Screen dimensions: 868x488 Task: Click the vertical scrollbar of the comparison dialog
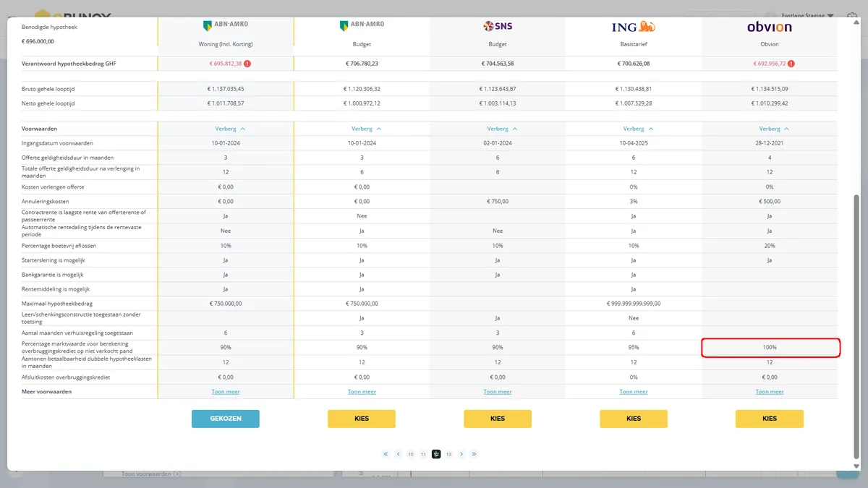point(856,325)
